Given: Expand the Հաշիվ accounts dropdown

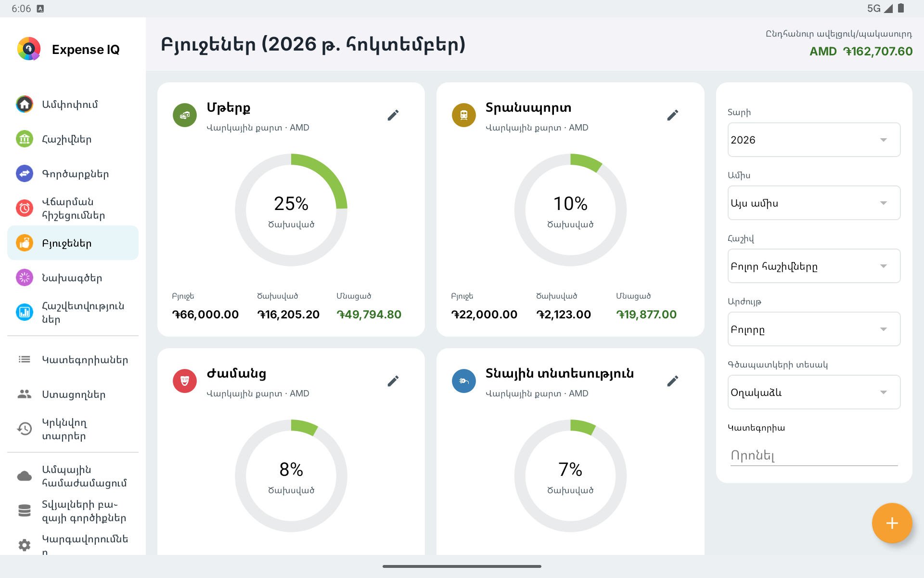Looking at the screenshot, I should [814, 266].
